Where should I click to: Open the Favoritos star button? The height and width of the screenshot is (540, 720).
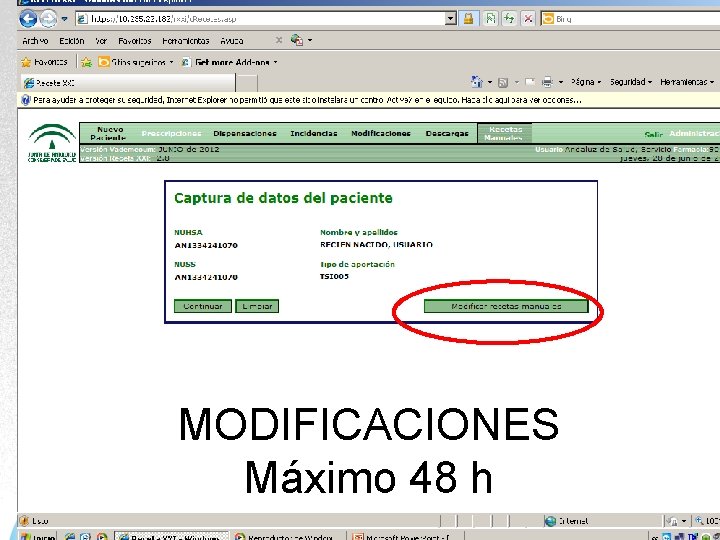45,62
